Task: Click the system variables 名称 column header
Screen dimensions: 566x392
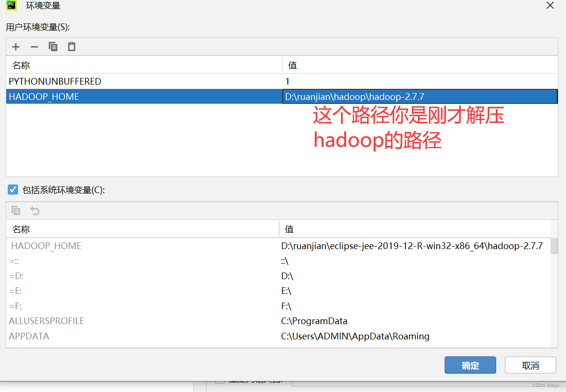Action: click(142, 229)
